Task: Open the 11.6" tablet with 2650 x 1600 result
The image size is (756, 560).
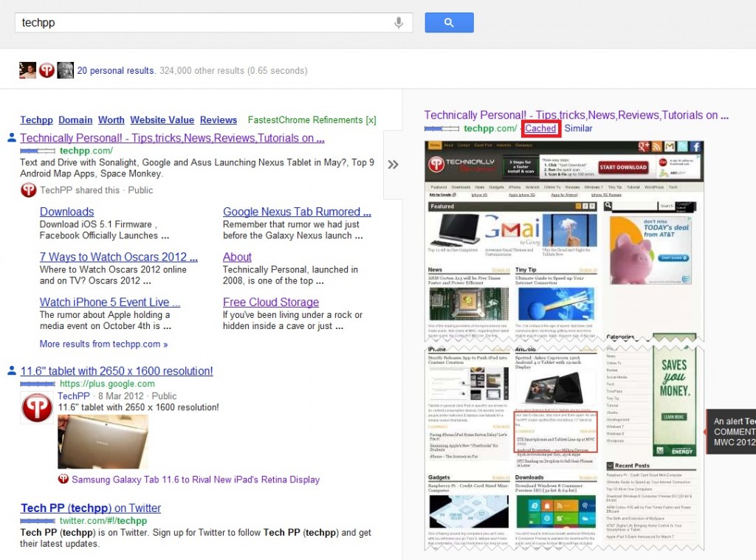Action: click(x=117, y=371)
